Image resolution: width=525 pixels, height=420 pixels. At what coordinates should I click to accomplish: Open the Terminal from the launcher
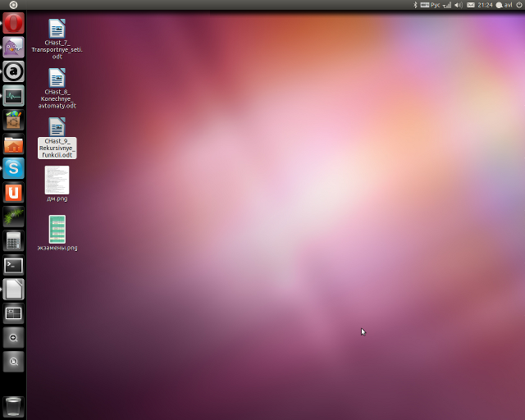point(13,265)
